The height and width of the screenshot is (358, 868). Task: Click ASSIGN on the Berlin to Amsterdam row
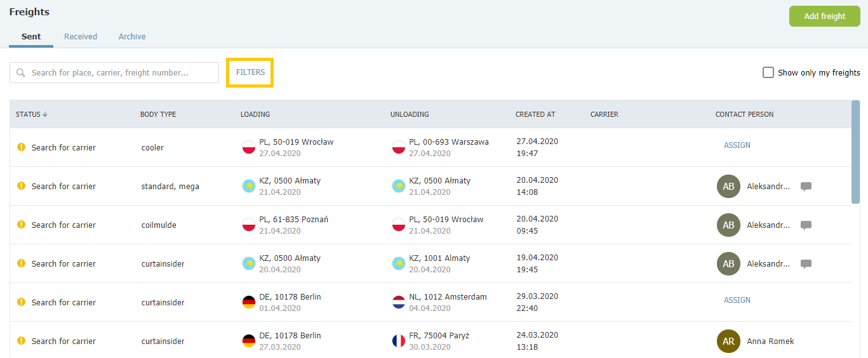click(x=737, y=300)
